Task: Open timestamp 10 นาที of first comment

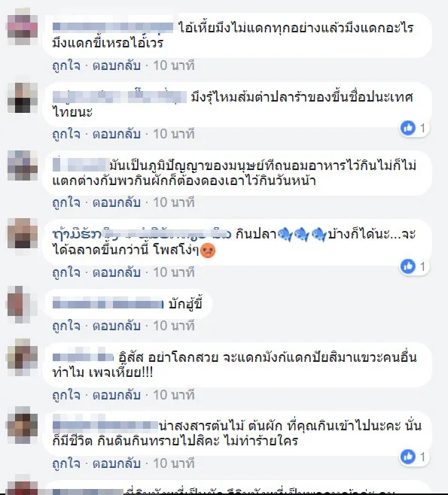Action: 174,65
